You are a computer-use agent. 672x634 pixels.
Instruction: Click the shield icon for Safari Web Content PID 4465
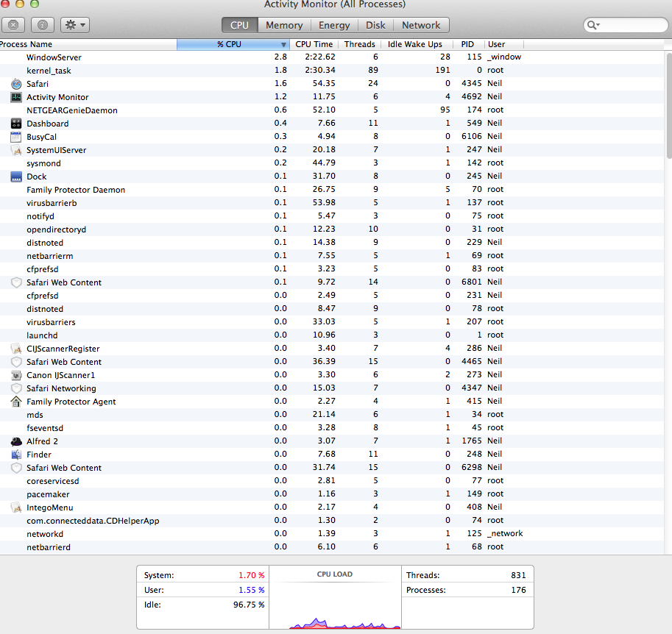pyautogui.click(x=16, y=362)
